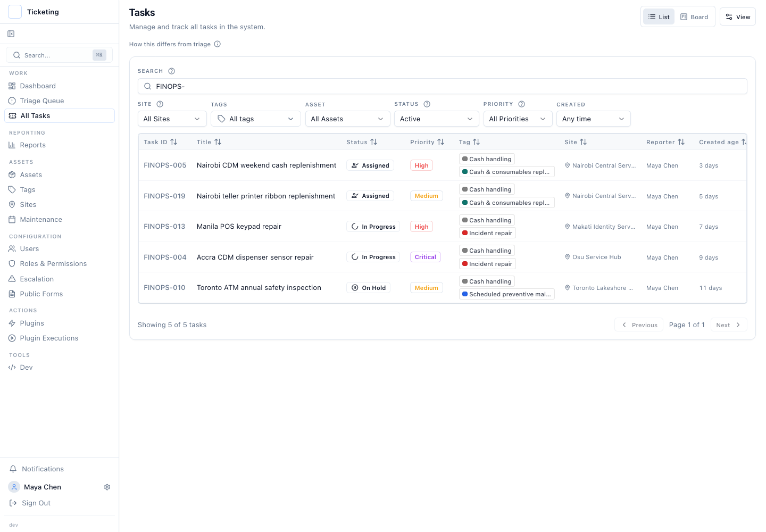Click the Maintenance calendar icon
The image size is (766, 532).
pos(12,220)
